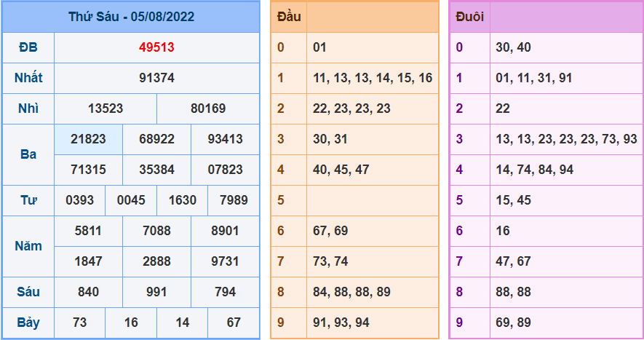Image resolution: width=644 pixels, height=340 pixels.
Task: Click Đuôi values '13, 13, 23, 23, 23, 73, 93'
Action: point(566,139)
